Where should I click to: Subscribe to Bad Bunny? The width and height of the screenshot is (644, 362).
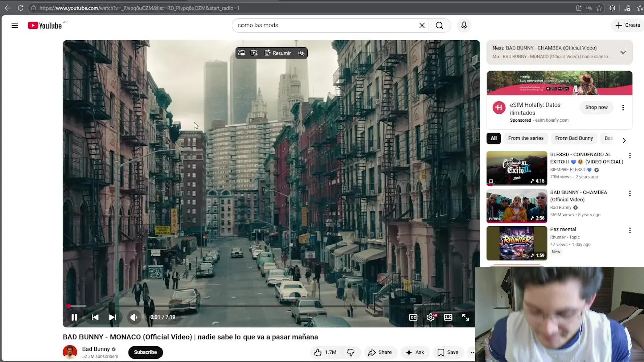point(145,352)
